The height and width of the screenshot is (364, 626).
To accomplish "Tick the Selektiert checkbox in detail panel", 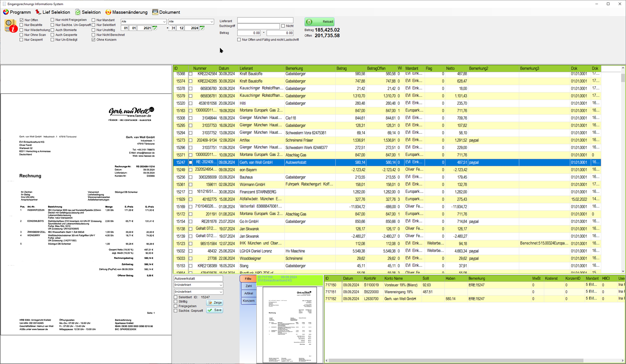I will point(176,297).
